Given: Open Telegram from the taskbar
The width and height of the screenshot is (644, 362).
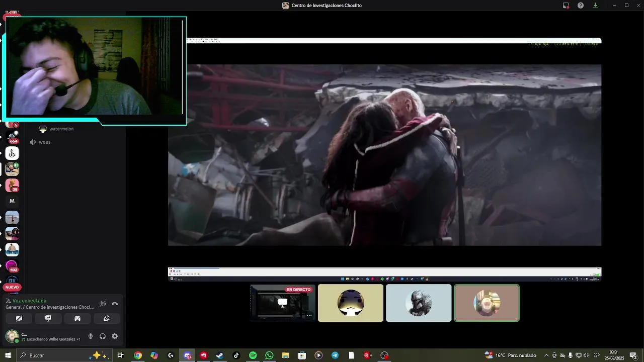Looking at the screenshot, I should pos(335,355).
